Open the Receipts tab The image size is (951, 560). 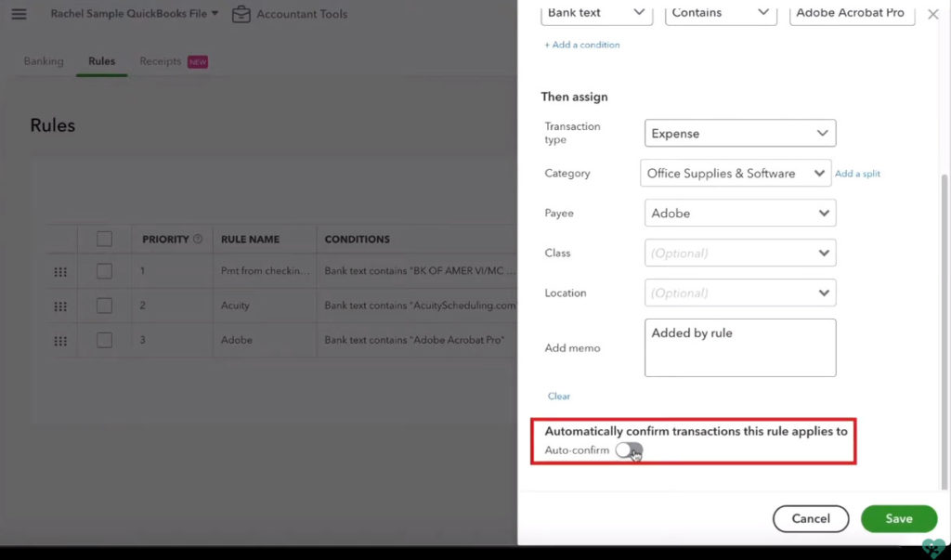click(161, 61)
